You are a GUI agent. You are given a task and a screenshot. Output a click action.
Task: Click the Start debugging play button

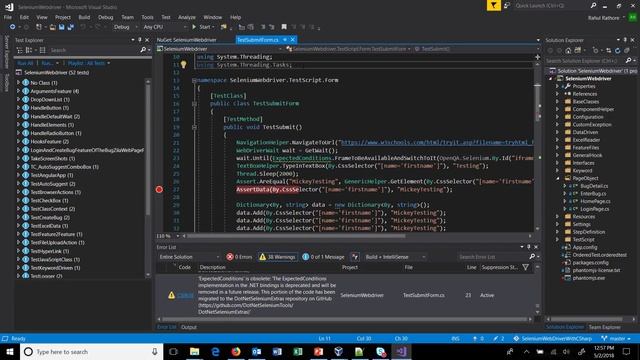194,27
